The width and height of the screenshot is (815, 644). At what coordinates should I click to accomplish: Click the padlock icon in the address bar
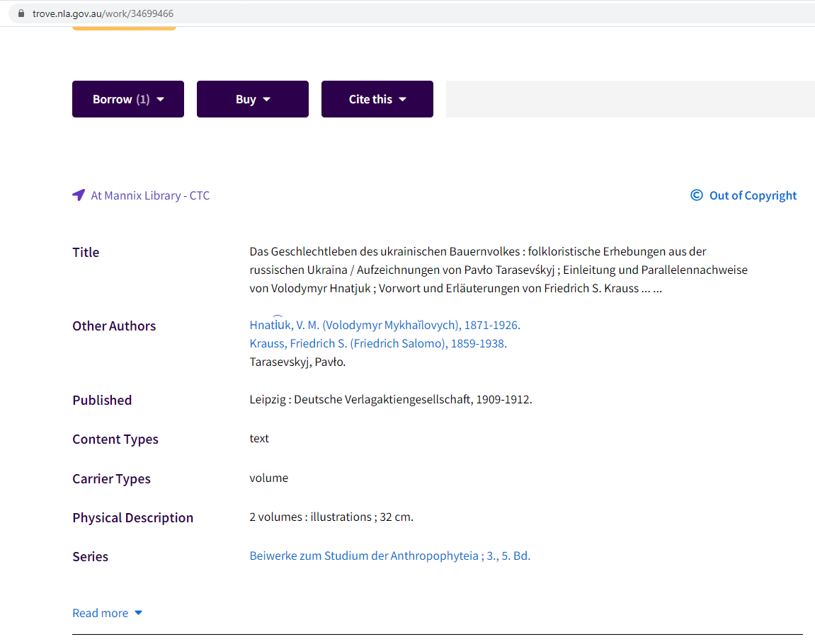(21, 13)
